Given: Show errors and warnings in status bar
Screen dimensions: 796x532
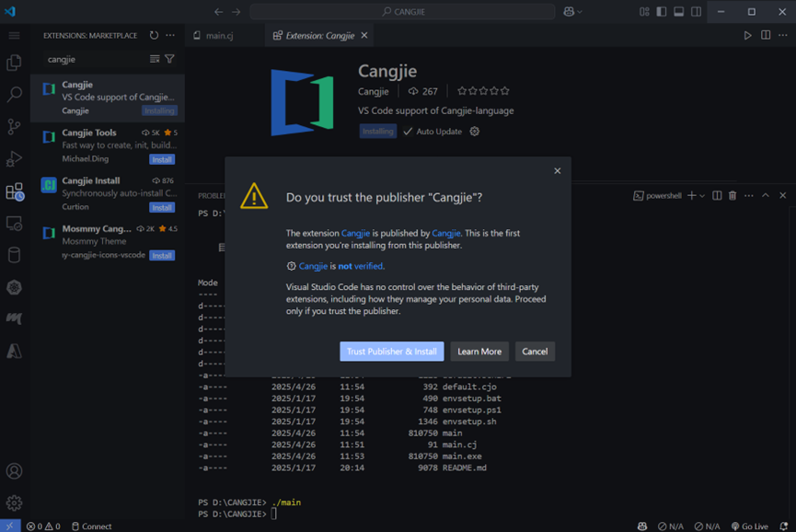Looking at the screenshot, I should [x=43, y=526].
